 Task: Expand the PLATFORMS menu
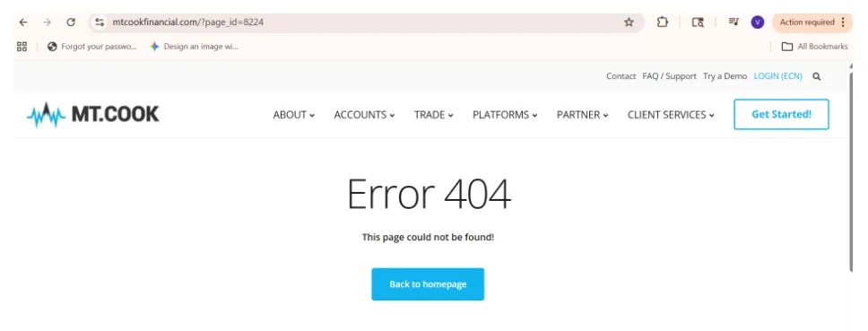coord(505,115)
